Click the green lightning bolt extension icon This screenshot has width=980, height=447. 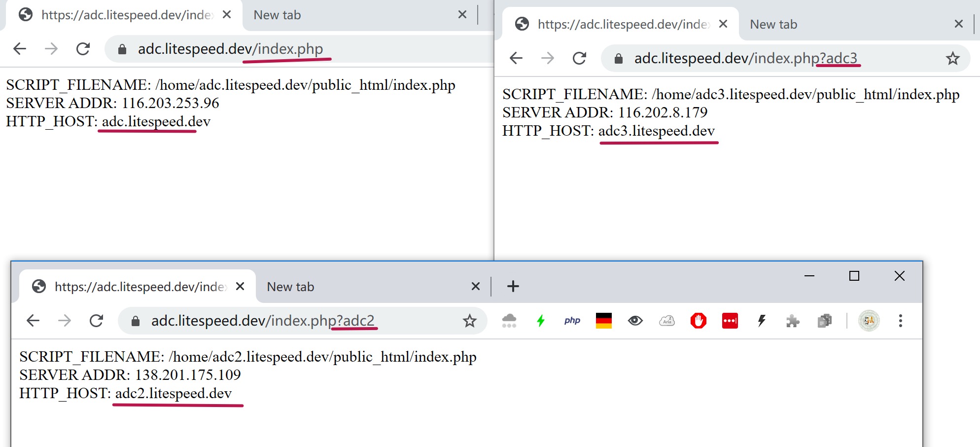541,321
